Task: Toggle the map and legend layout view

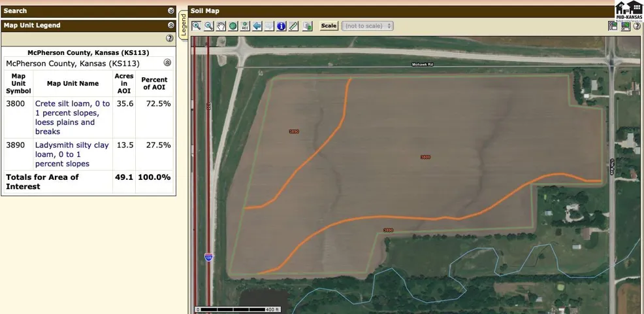Action: point(613,26)
